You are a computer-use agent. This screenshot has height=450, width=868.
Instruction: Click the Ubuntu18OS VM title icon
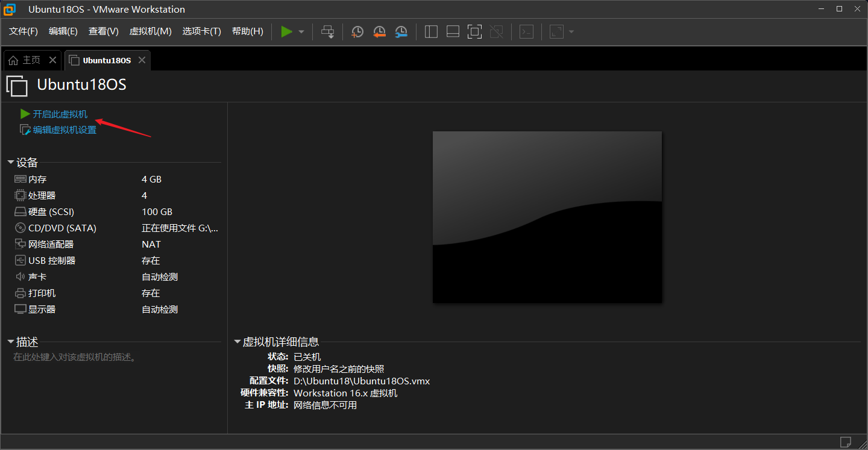coord(17,86)
